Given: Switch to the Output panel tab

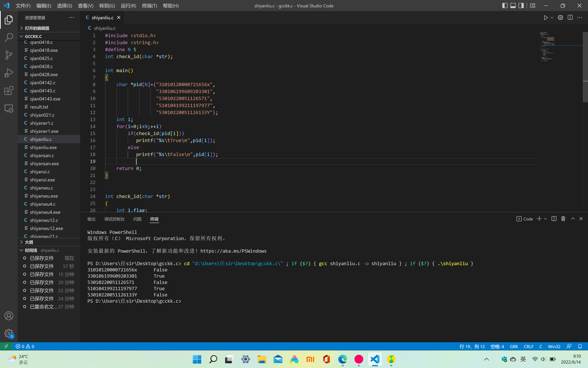Looking at the screenshot, I should click(91, 219).
